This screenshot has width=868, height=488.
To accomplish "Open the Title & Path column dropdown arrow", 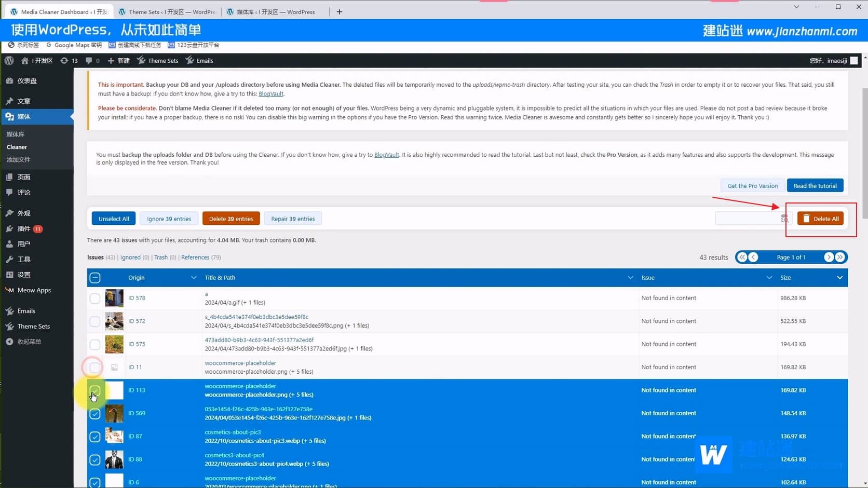I will point(630,278).
